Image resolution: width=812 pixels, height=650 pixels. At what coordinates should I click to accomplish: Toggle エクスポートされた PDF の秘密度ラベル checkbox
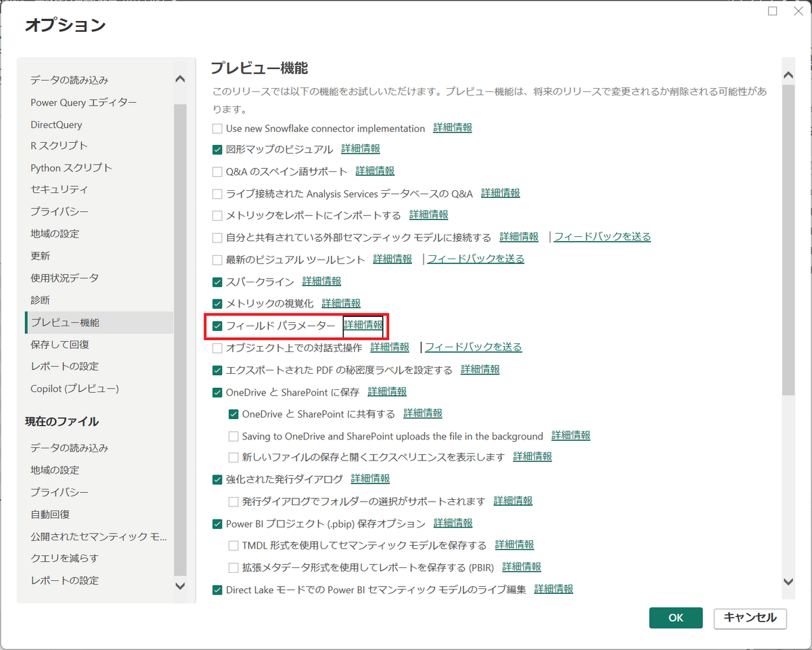coord(217,370)
